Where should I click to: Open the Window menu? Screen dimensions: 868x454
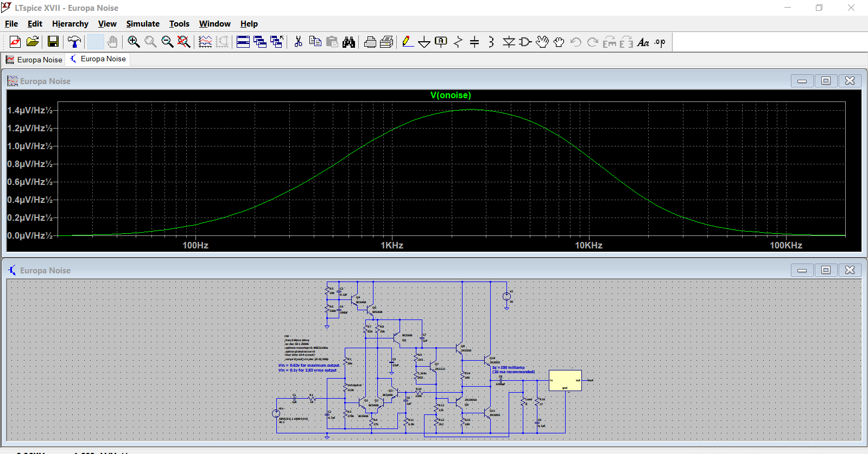pos(214,24)
